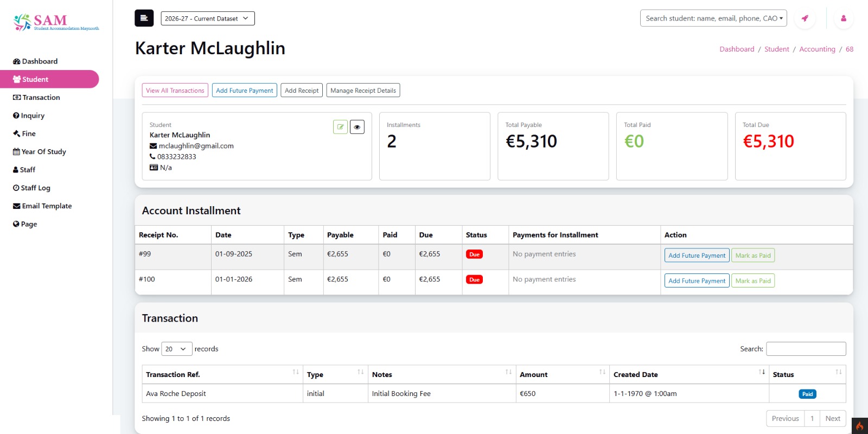Image resolution: width=868 pixels, height=434 pixels.
Task: Select the phone number 0833232833
Action: 177,157
